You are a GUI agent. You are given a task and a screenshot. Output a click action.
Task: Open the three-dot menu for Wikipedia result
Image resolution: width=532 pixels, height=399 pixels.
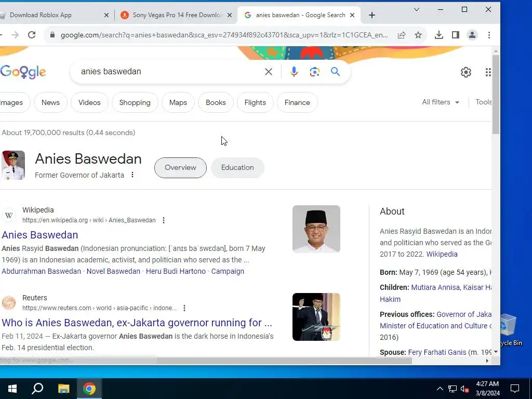(x=164, y=220)
